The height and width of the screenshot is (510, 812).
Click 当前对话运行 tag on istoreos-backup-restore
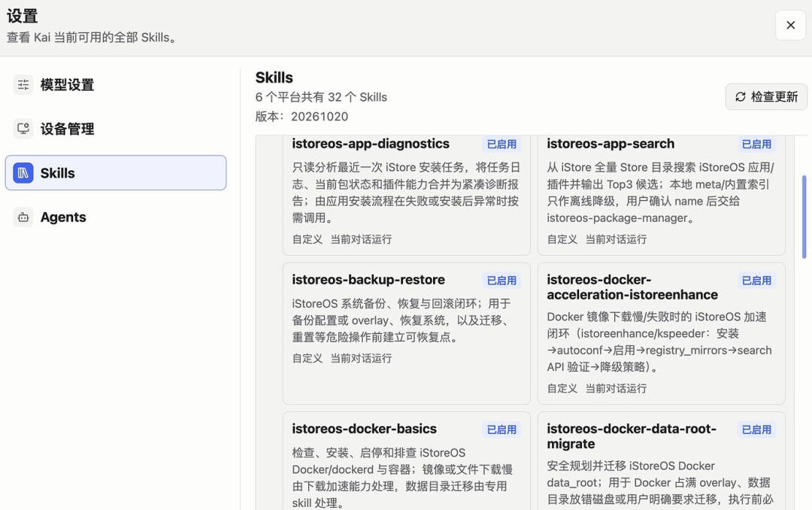361,359
